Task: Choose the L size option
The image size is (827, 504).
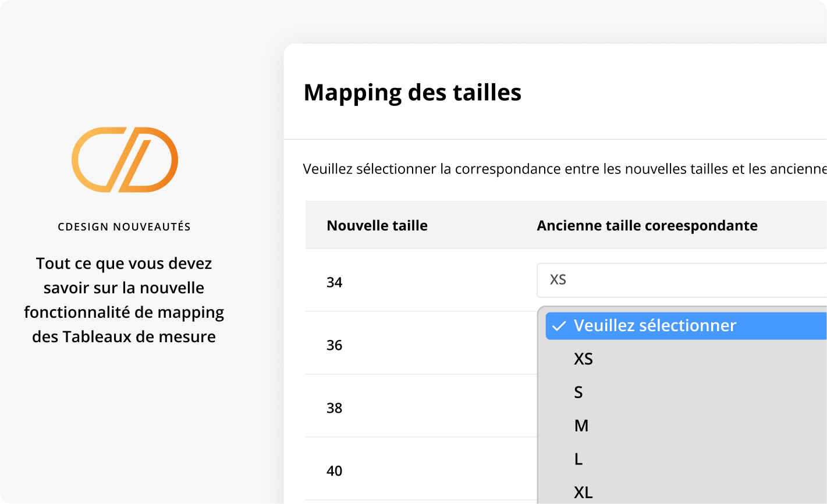Action: 578,460
